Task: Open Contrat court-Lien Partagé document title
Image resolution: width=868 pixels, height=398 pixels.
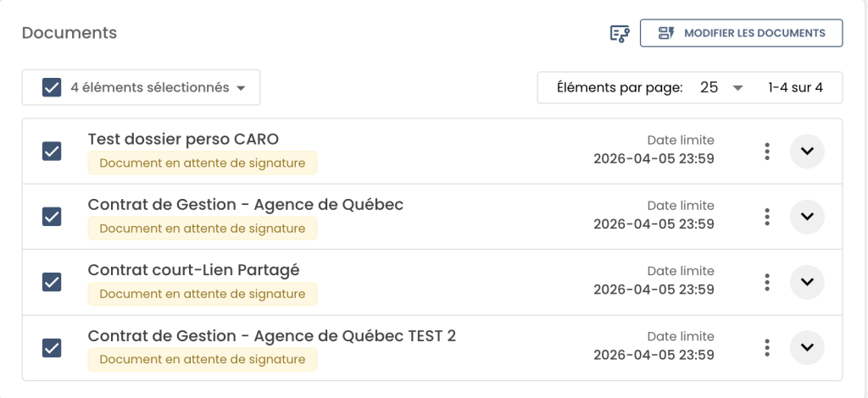Action: click(193, 270)
